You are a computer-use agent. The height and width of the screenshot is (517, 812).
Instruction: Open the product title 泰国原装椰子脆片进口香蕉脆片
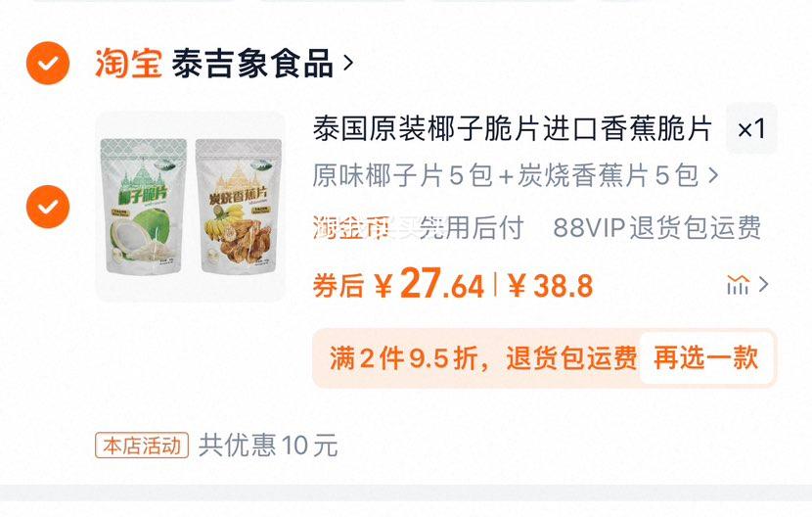pos(512,128)
